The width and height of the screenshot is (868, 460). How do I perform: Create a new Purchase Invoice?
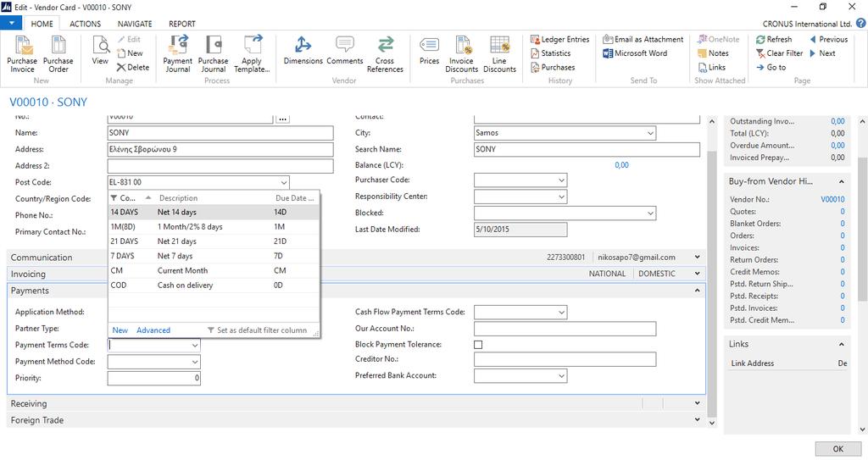click(22, 54)
